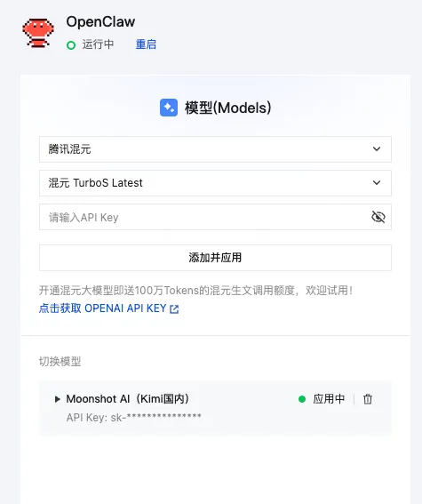Toggle API Key visibility eye icon
Image resolution: width=422 pixels, height=504 pixels.
[x=378, y=217]
